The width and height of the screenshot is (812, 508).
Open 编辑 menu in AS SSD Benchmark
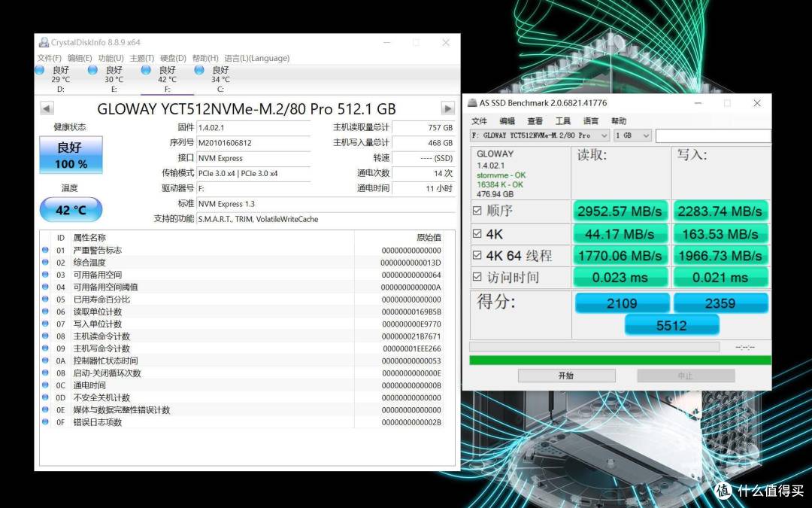coord(507,120)
